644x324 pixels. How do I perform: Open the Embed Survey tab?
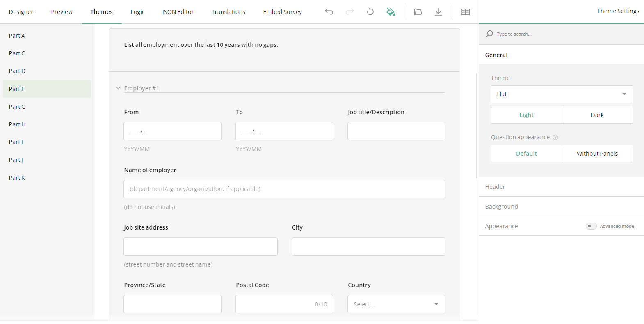pyautogui.click(x=283, y=12)
